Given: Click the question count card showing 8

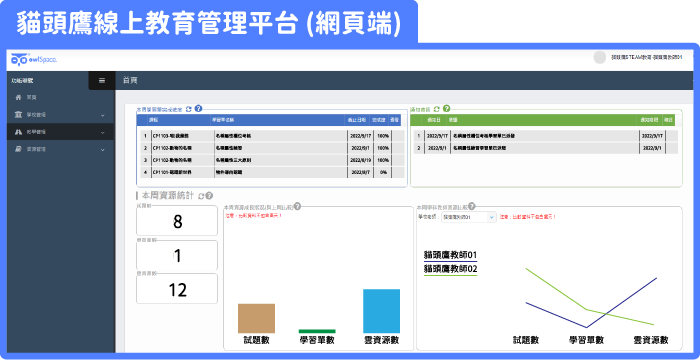Looking at the screenshot, I should click(x=177, y=221).
